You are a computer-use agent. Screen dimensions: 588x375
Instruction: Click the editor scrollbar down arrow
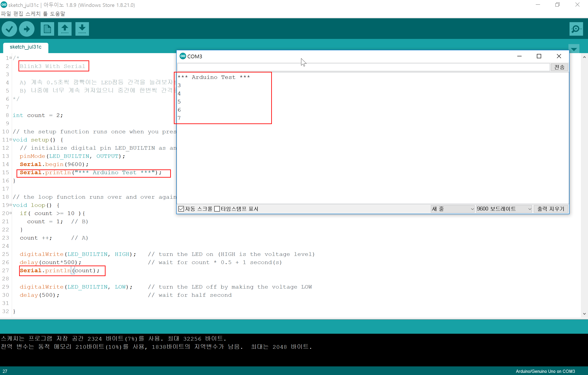click(x=584, y=314)
